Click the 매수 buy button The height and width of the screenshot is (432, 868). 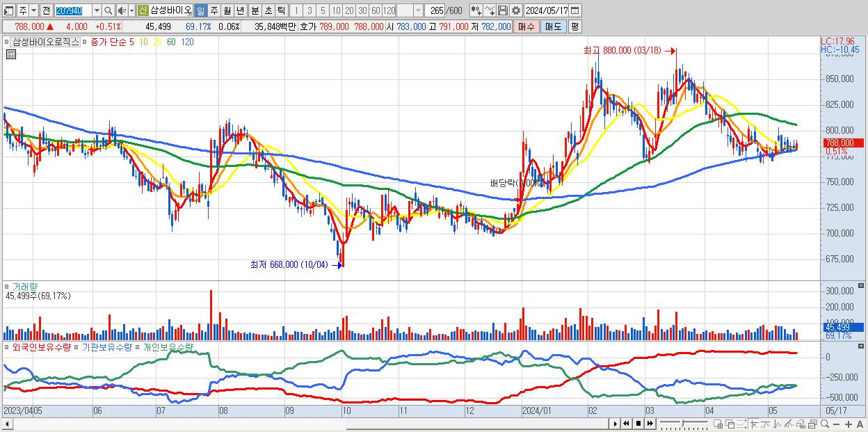click(x=527, y=26)
